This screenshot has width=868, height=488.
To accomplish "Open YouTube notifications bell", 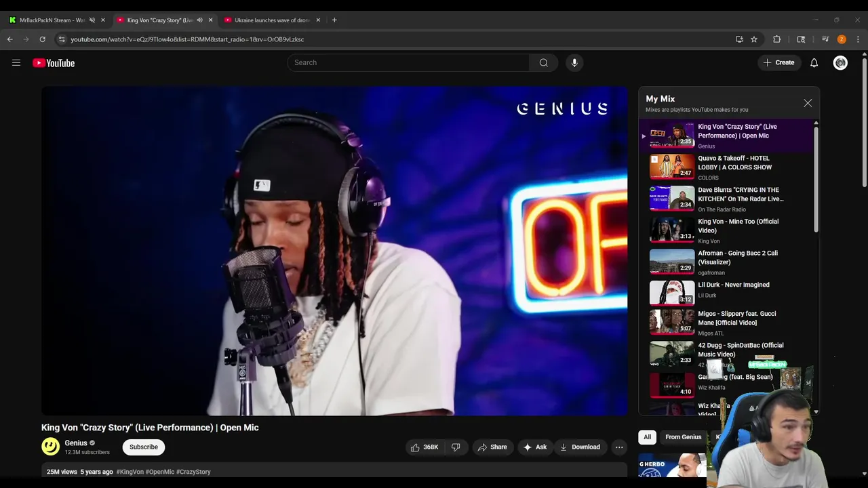I will click(814, 63).
